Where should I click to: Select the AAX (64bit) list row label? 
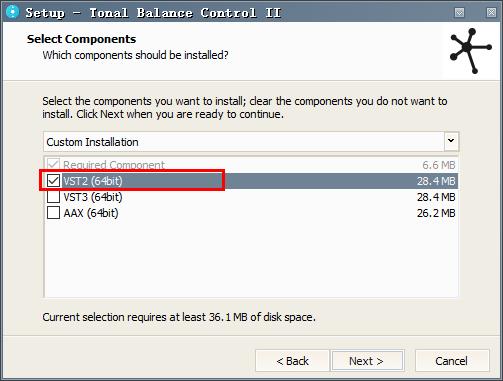click(x=91, y=213)
